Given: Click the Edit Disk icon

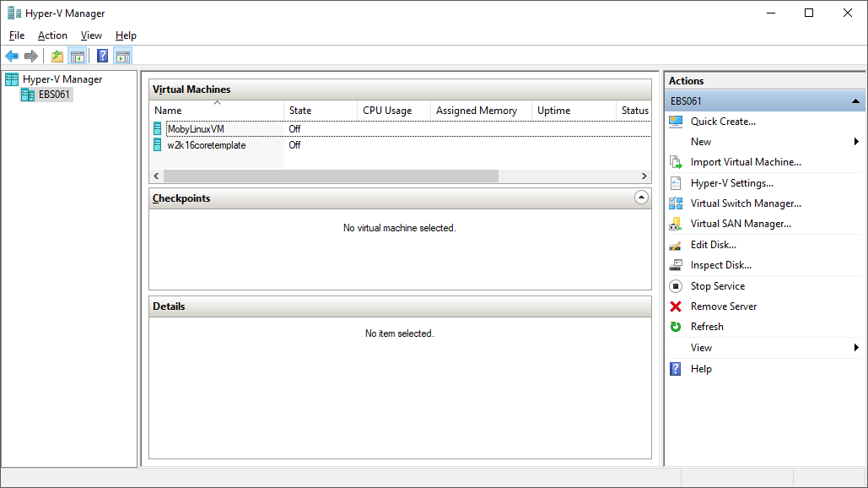Looking at the screenshot, I should (676, 245).
